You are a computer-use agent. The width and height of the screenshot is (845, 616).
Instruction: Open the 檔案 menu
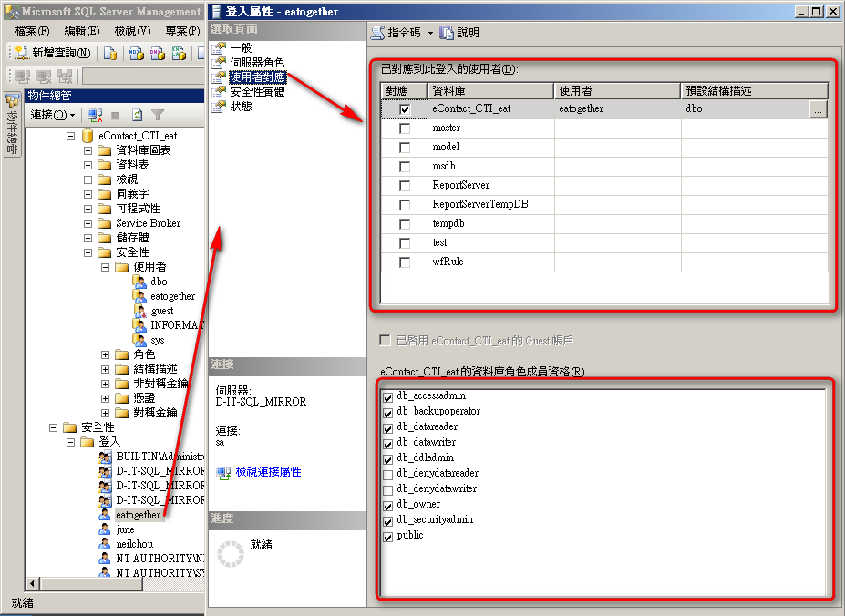[x=32, y=31]
